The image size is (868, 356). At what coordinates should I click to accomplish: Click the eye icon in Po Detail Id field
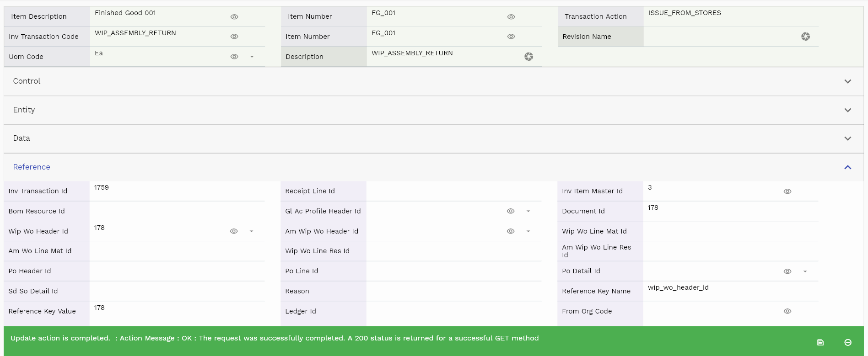coord(787,271)
